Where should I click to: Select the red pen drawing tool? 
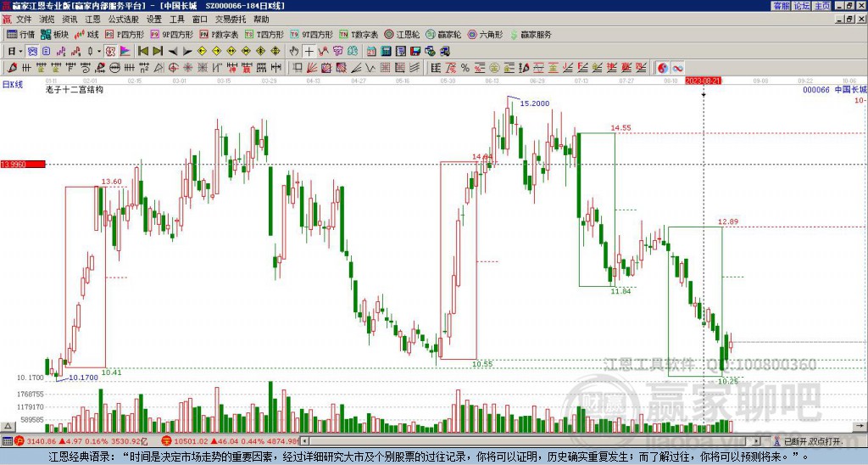[x=11, y=68]
